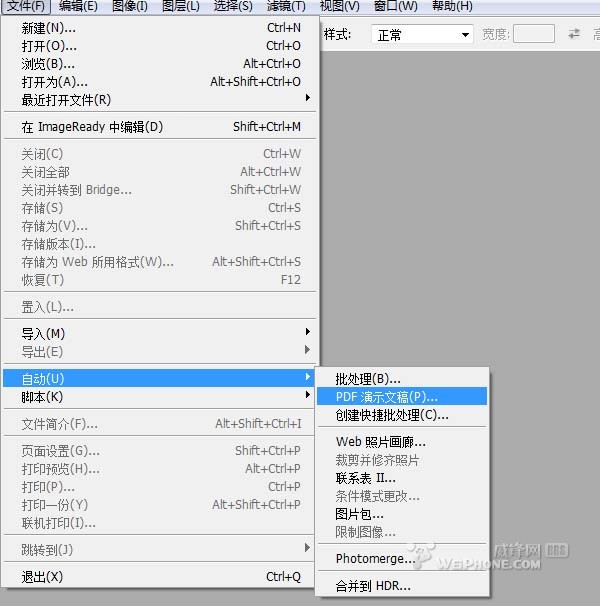Viewport: 600px width, 606px height.
Task: Click 关闭全部 menu entry
Action: point(161,172)
